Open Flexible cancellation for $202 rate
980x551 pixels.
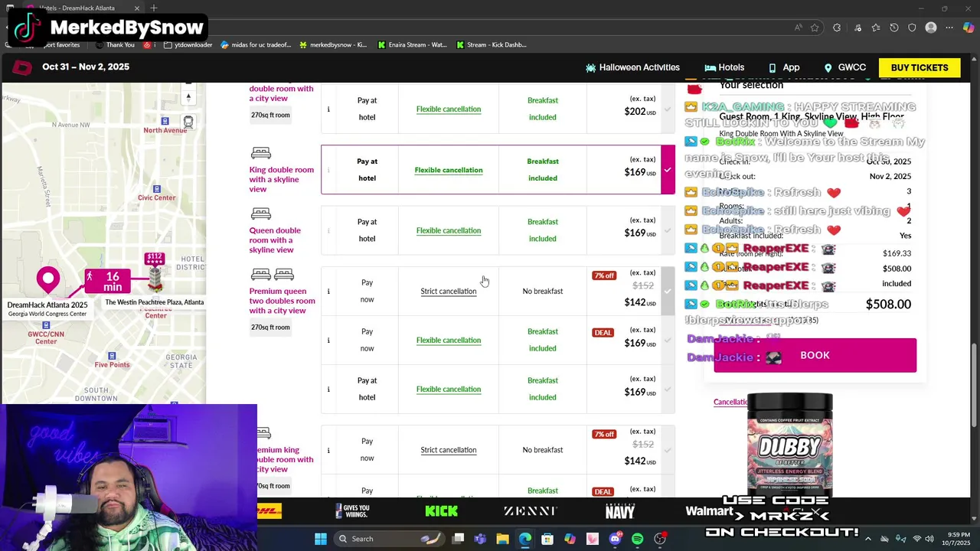(449, 109)
